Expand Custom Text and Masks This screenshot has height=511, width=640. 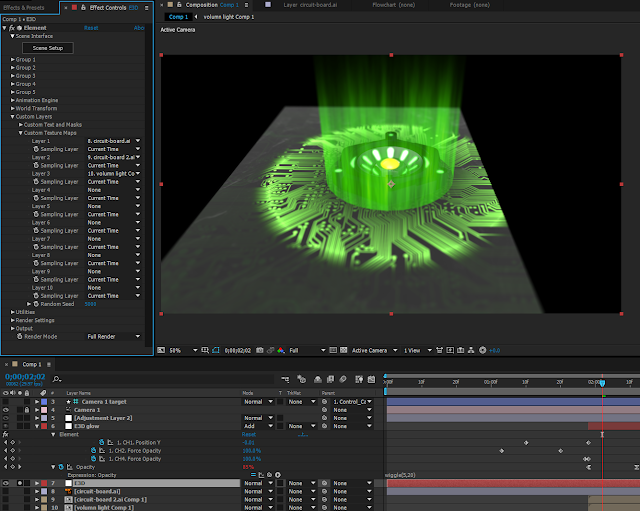(x=21, y=125)
